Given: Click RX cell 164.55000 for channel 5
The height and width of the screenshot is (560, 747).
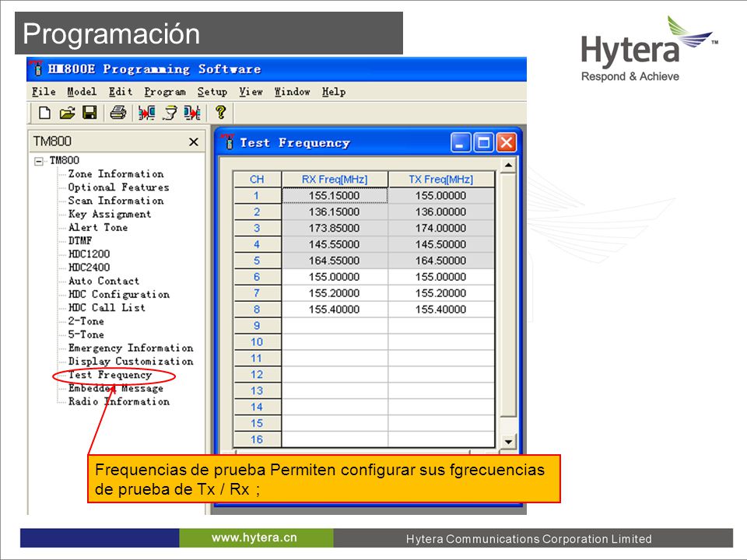Looking at the screenshot, I should click(335, 261).
